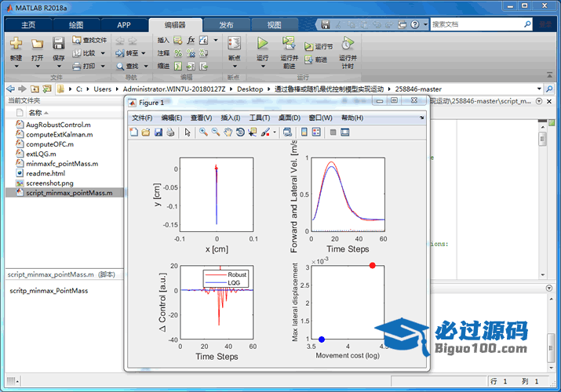
Task: Click the Find Files icon
Action: tap(77, 40)
